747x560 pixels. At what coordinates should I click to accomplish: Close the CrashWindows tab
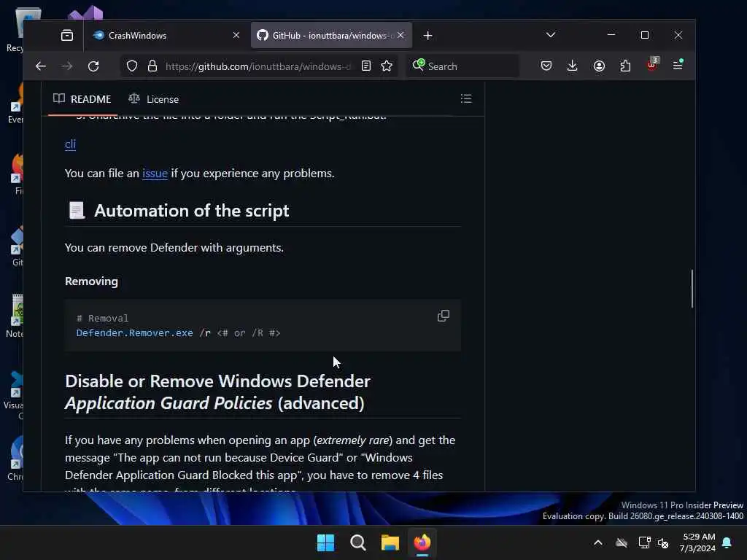coord(236,35)
